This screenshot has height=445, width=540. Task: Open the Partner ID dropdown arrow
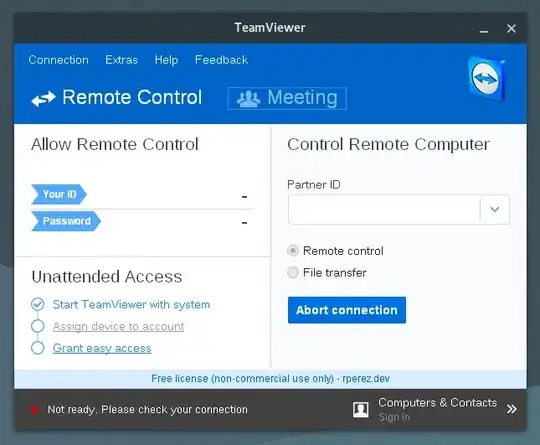click(495, 209)
